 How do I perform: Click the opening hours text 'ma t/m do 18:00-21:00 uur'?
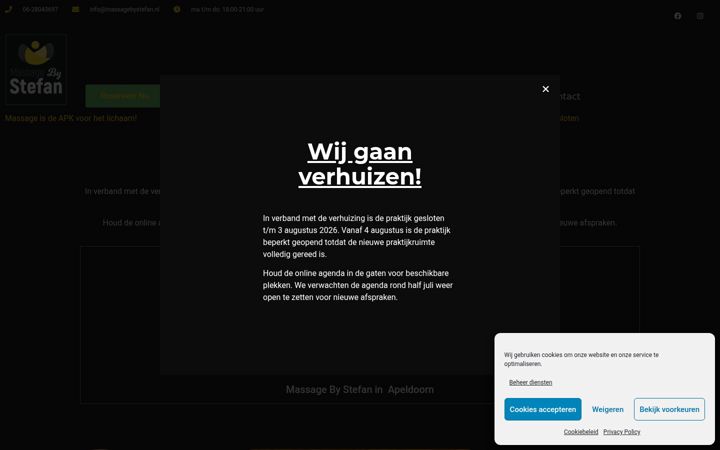pyautogui.click(x=227, y=9)
